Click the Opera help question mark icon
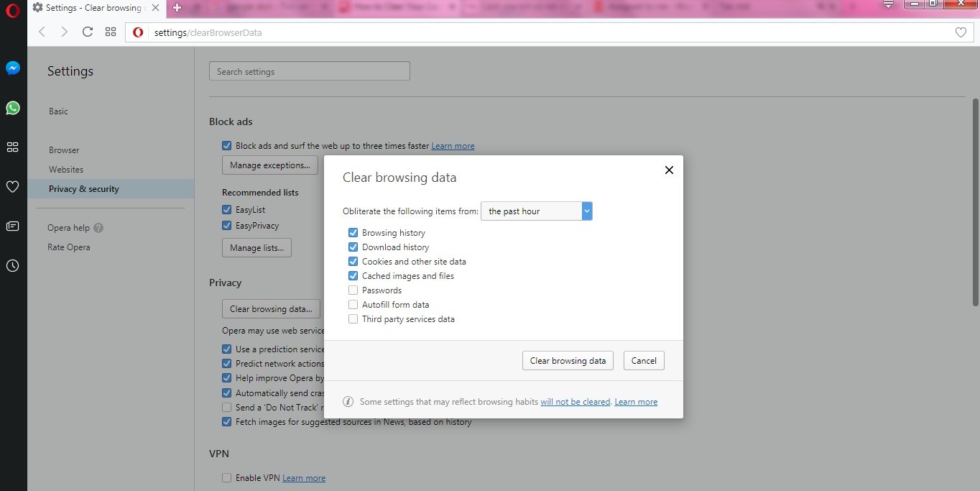Screen dimensions: 980x491 98,228
